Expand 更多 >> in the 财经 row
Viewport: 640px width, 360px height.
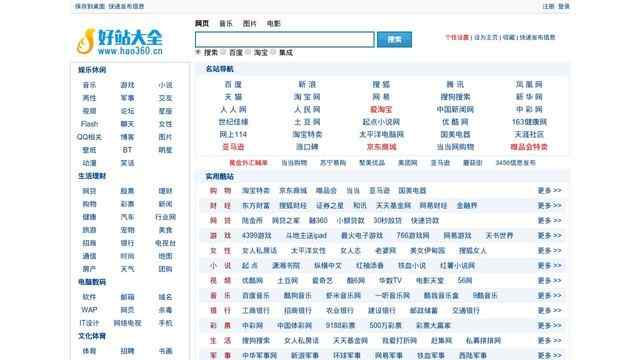(x=549, y=205)
